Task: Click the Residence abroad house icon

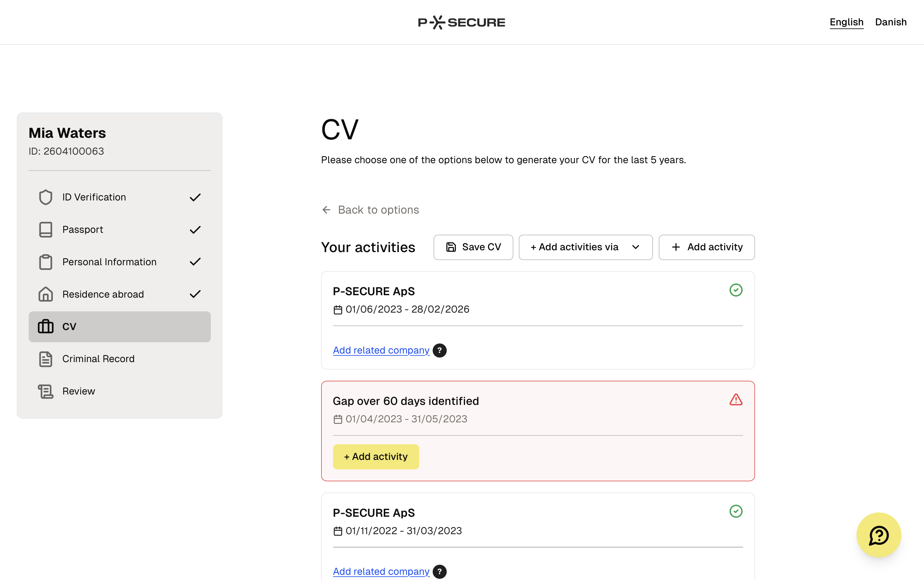Action: click(45, 294)
